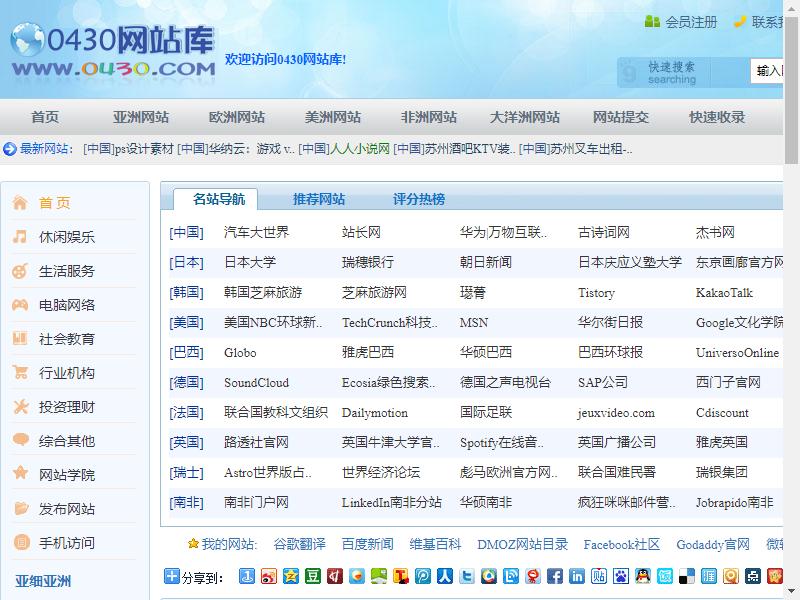Open the 路透社官网 site link
Image resolution: width=800 pixels, height=600 pixels.
coord(256,442)
